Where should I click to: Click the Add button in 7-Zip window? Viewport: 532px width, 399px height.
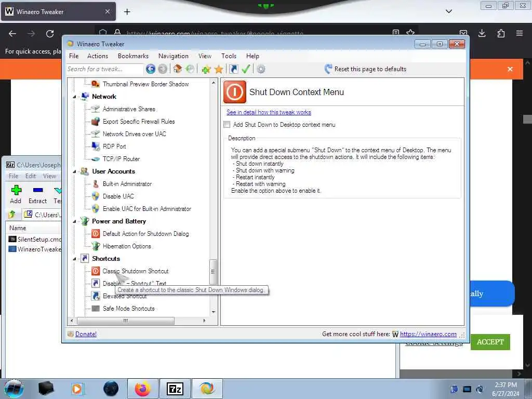pos(16,195)
